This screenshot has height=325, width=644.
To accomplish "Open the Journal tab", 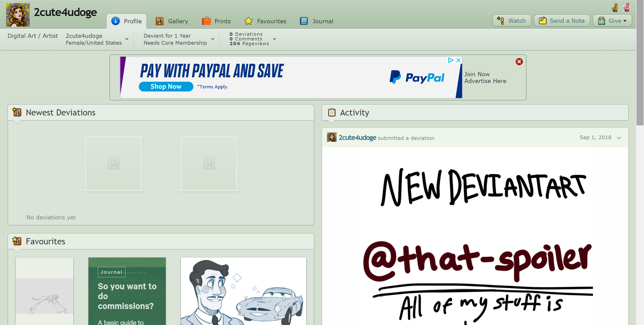I will [x=317, y=21].
